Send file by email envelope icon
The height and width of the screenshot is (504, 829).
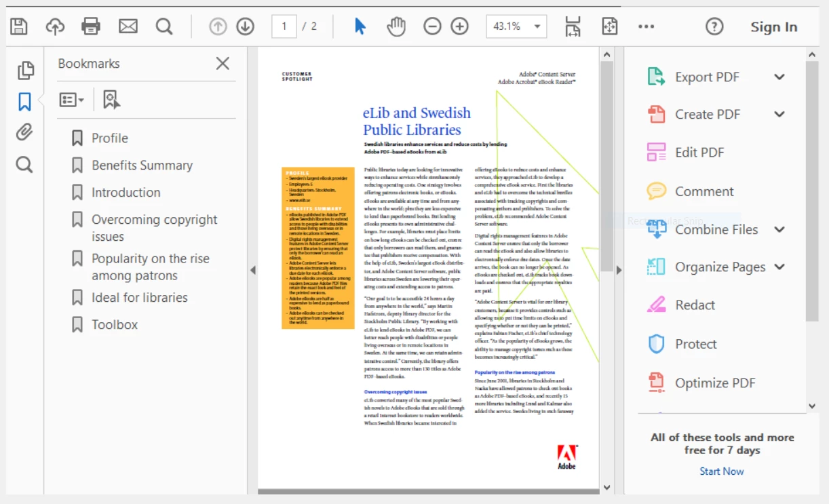[128, 26]
